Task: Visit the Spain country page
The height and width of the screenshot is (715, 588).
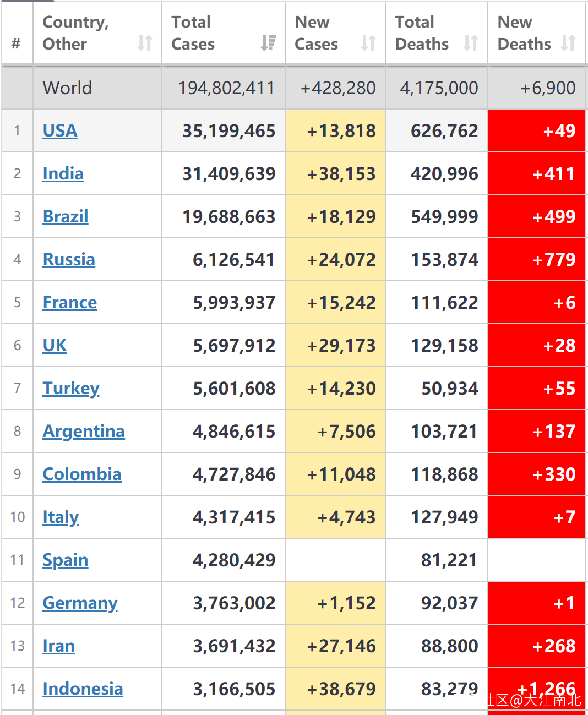Action: (x=66, y=560)
